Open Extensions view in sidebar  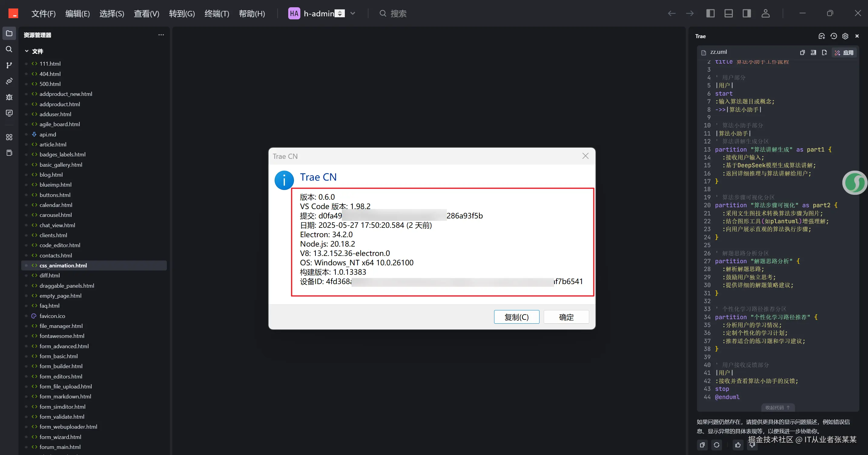point(9,137)
